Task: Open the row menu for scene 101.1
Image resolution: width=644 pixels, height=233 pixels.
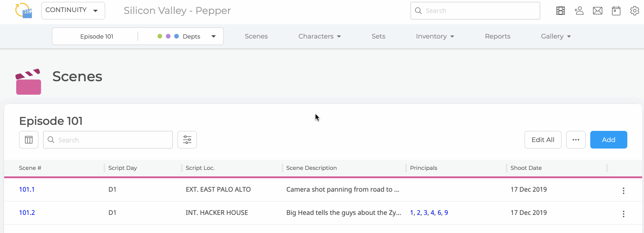Action: click(x=624, y=191)
